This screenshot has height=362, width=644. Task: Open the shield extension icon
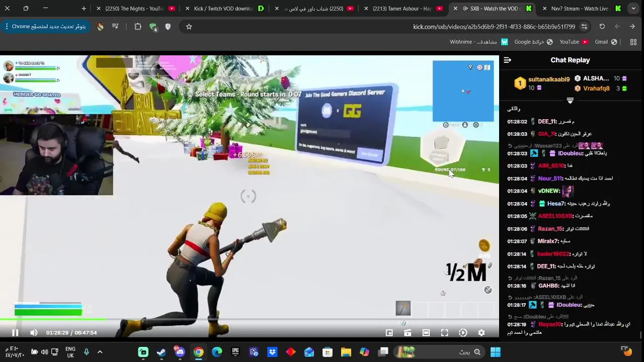tap(168, 27)
